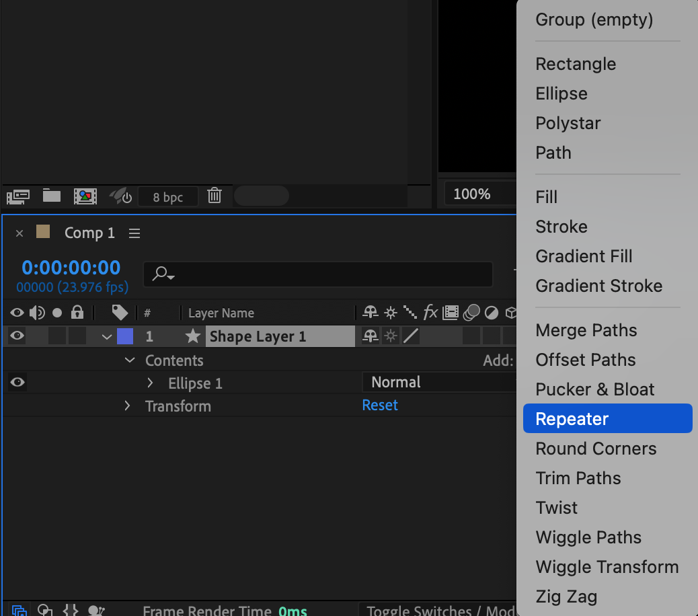Click the Reset link for Transform
698x616 pixels.
click(x=380, y=406)
